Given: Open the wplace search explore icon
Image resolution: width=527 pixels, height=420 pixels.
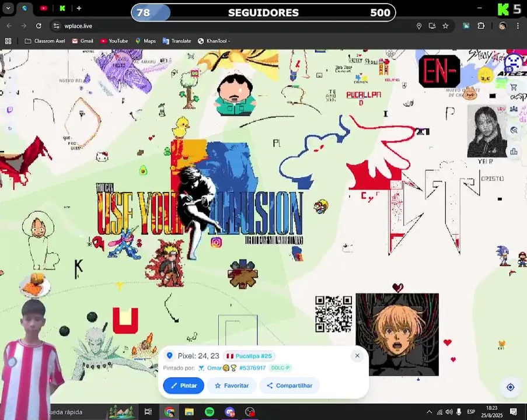Looking at the screenshot, I should (514, 130).
